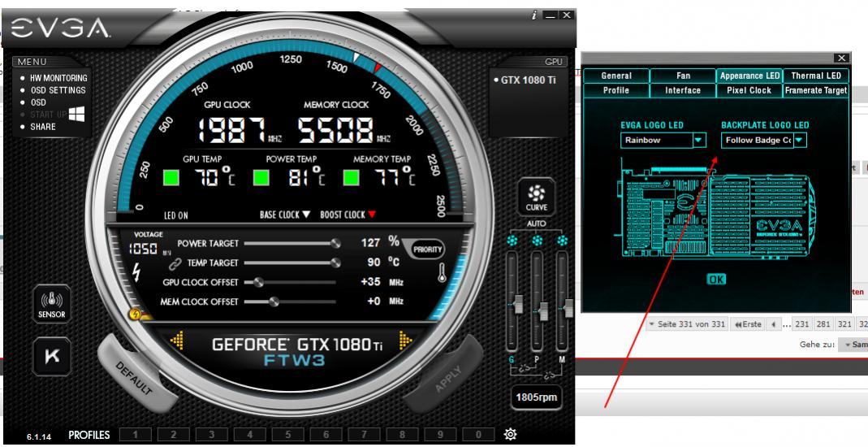Select the Appearance LED tab
This screenshot has height=447, width=868.
pyautogui.click(x=749, y=76)
